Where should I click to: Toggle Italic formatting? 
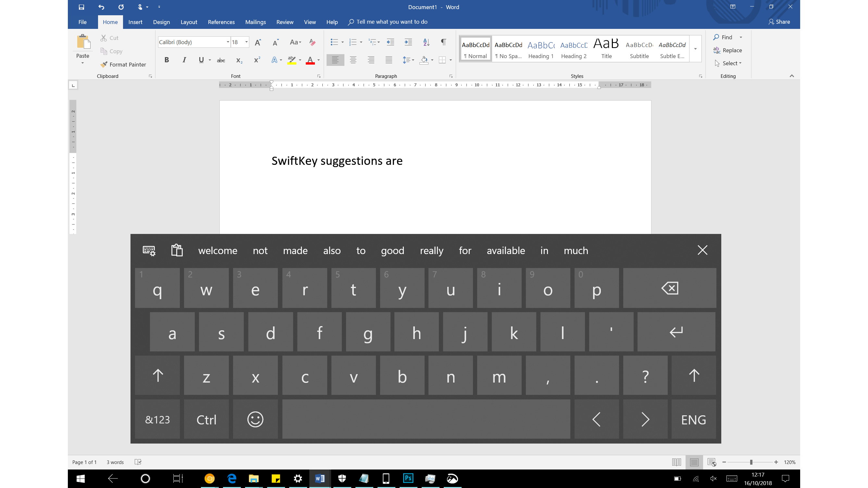(x=184, y=60)
